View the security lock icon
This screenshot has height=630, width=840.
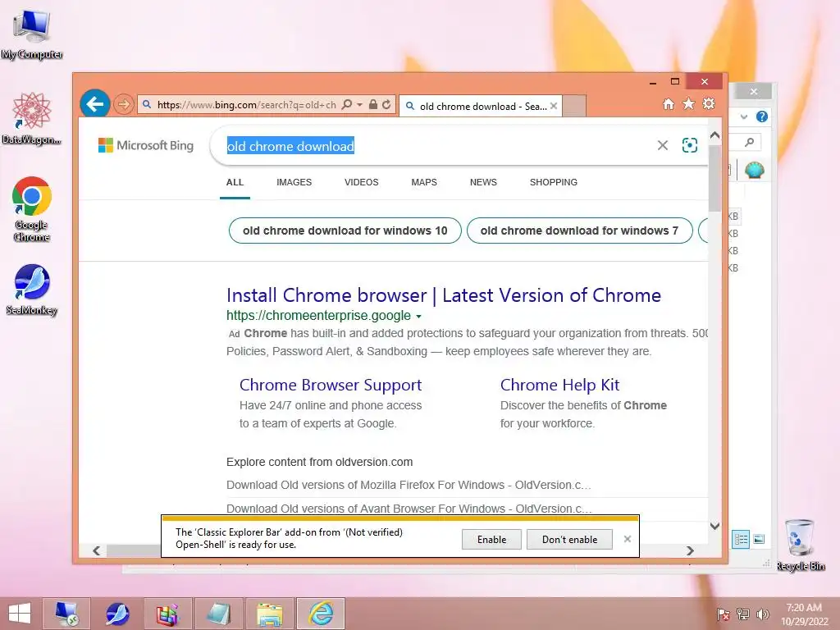373,104
